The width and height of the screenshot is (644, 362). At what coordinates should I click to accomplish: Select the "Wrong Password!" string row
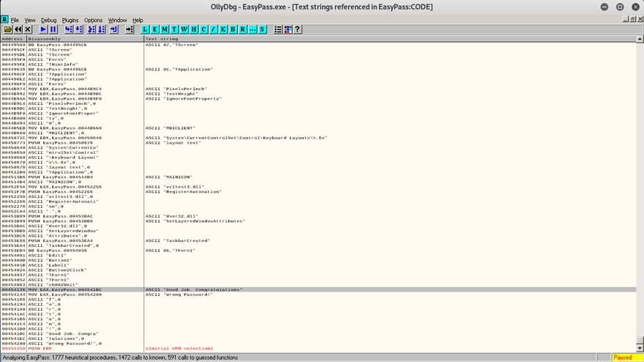(318, 295)
